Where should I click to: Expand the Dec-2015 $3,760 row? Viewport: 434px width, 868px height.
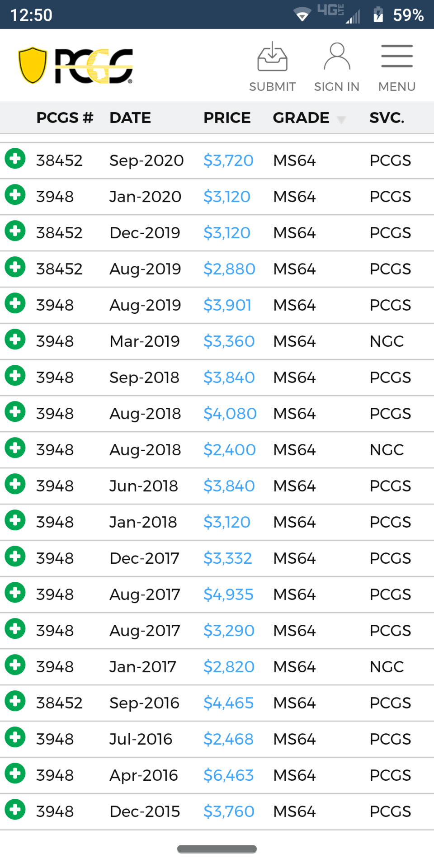(x=15, y=810)
